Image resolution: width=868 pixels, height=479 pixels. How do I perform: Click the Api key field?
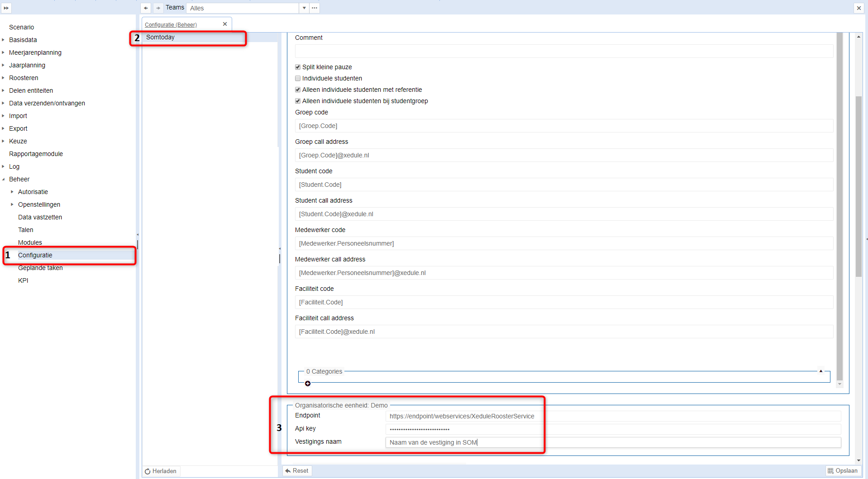[613, 429]
